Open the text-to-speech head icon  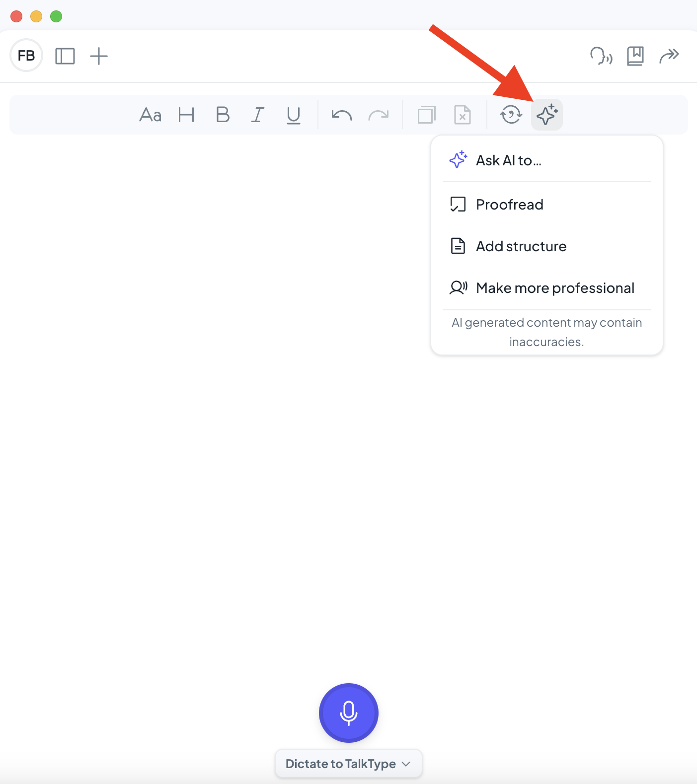(601, 56)
